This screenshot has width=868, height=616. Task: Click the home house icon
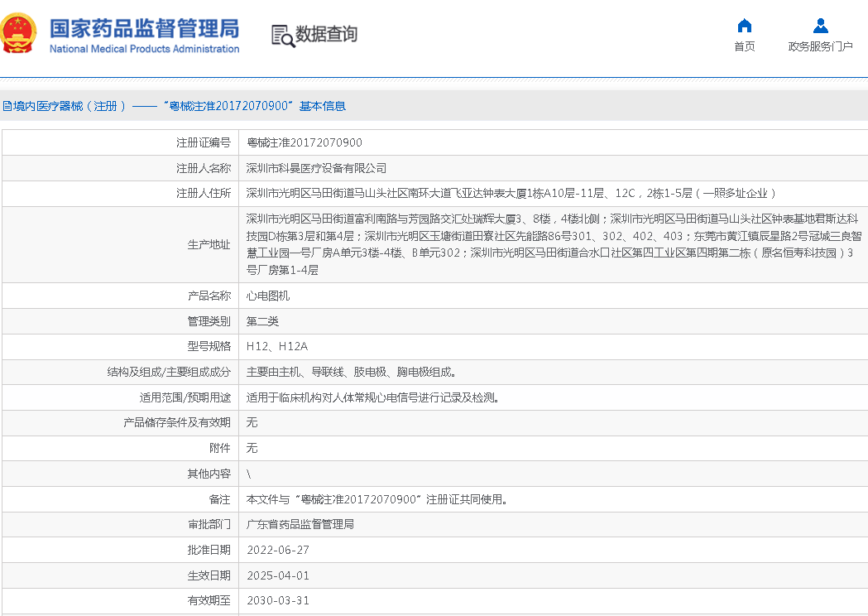(x=745, y=26)
